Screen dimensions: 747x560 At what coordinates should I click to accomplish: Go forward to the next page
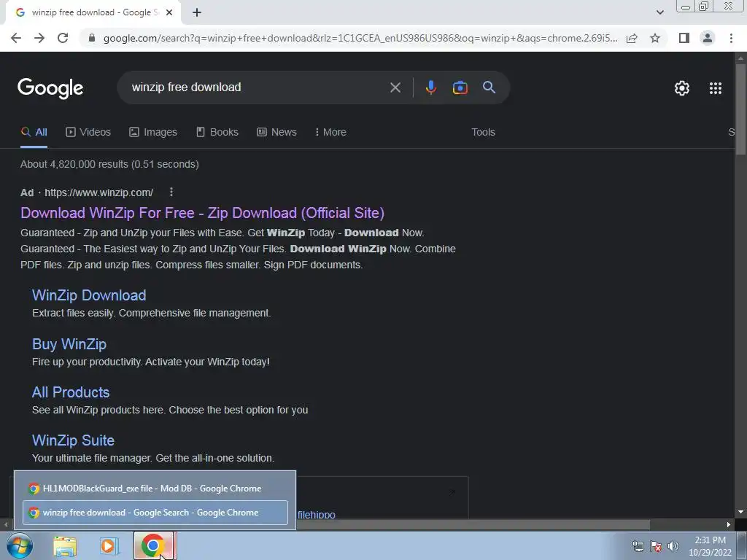coord(39,38)
